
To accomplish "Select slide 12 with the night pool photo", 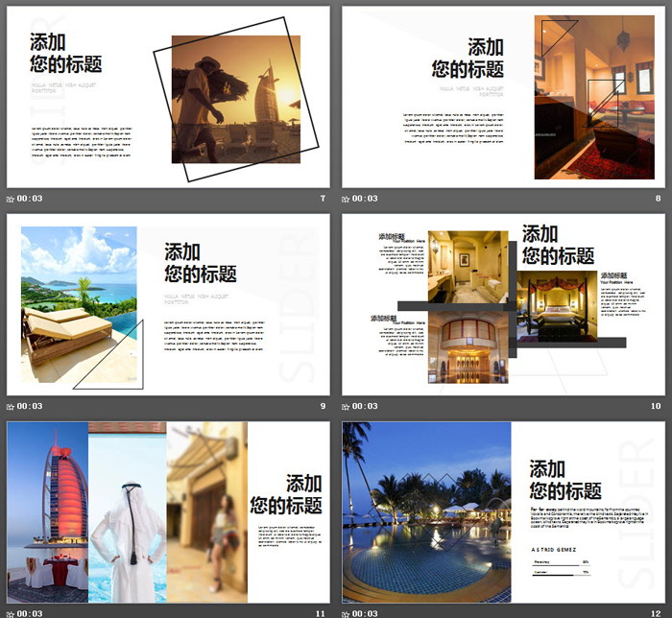I will [504, 511].
